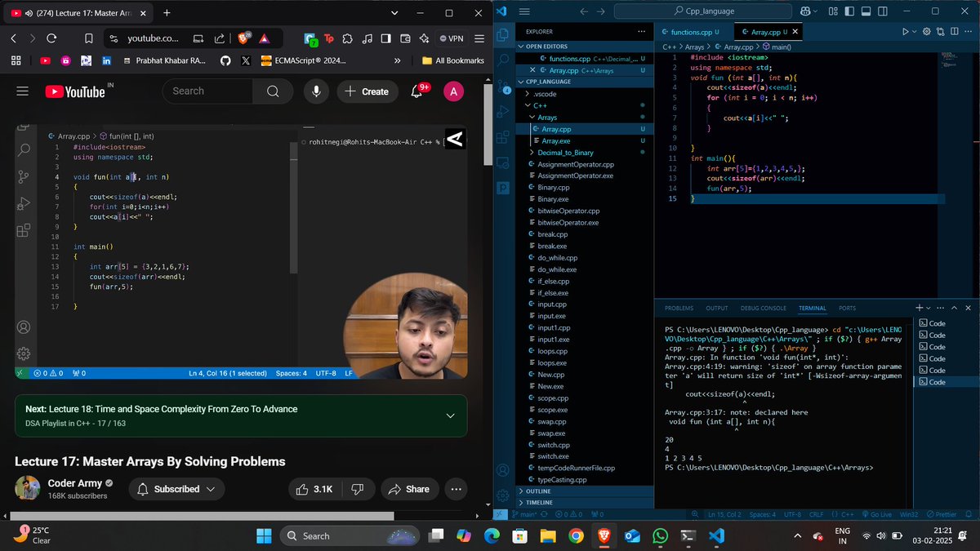Open VS Code notifications bell
The height and width of the screenshot is (551, 980).
(x=969, y=514)
